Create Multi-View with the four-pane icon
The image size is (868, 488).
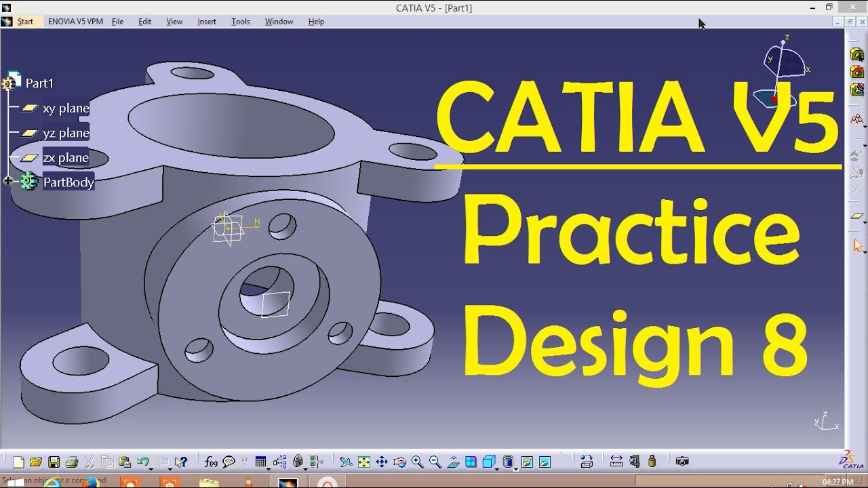pyautogui.click(x=471, y=462)
